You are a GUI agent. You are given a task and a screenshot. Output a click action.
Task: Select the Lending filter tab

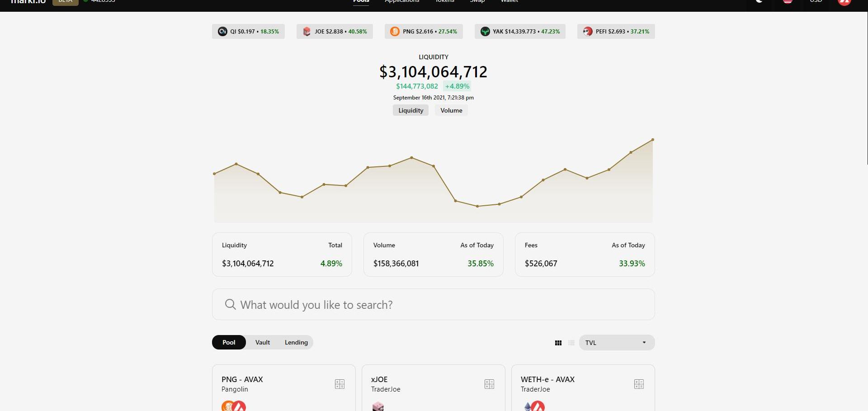[296, 342]
